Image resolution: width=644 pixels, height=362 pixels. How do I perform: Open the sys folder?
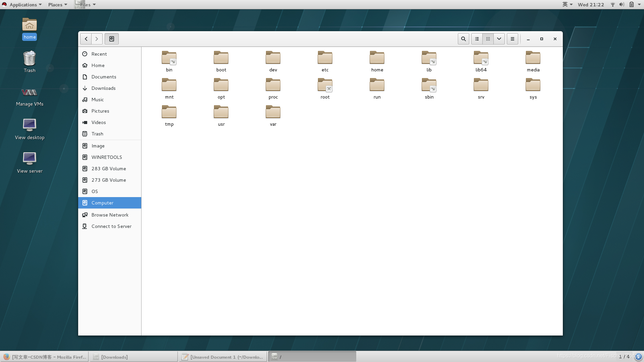pyautogui.click(x=533, y=88)
